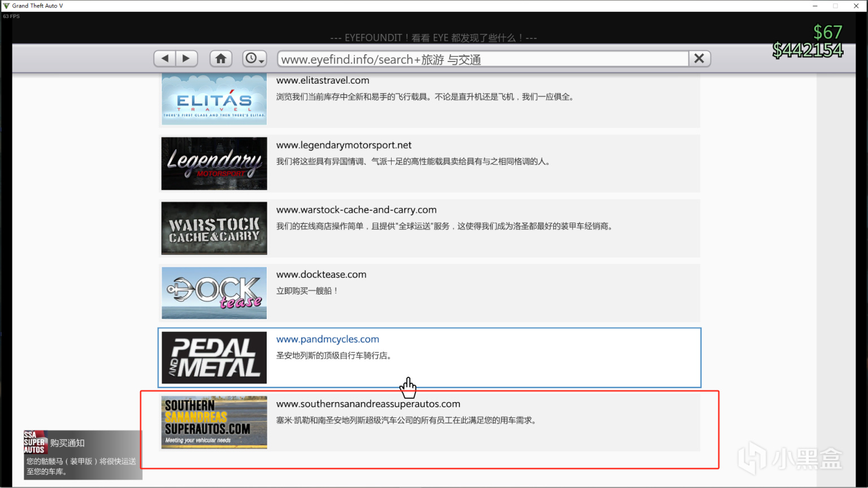Click the Pedal and Metal text 顶级自行车骑行店
The image size is (868, 488).
coord(335,355)
